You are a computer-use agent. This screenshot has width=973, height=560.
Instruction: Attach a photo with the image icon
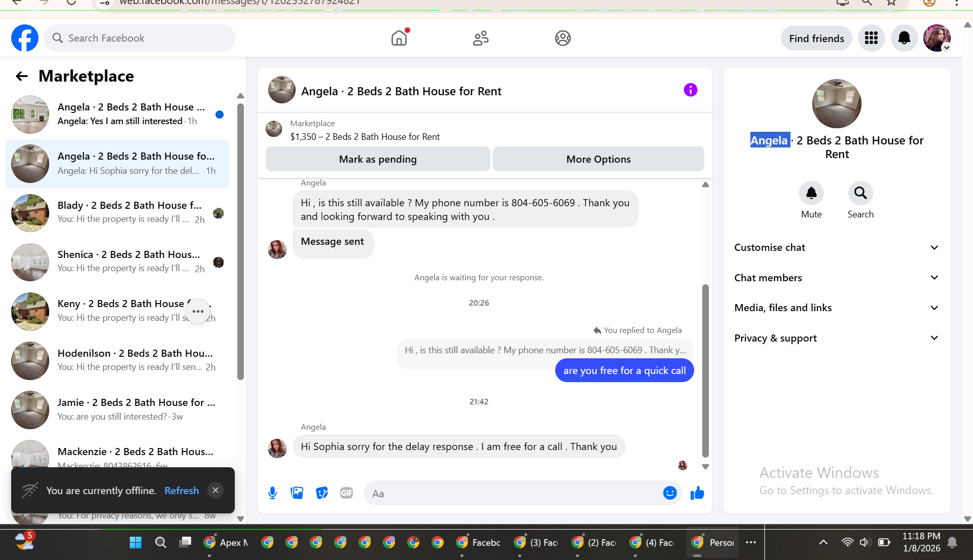[x=297, y=493]
